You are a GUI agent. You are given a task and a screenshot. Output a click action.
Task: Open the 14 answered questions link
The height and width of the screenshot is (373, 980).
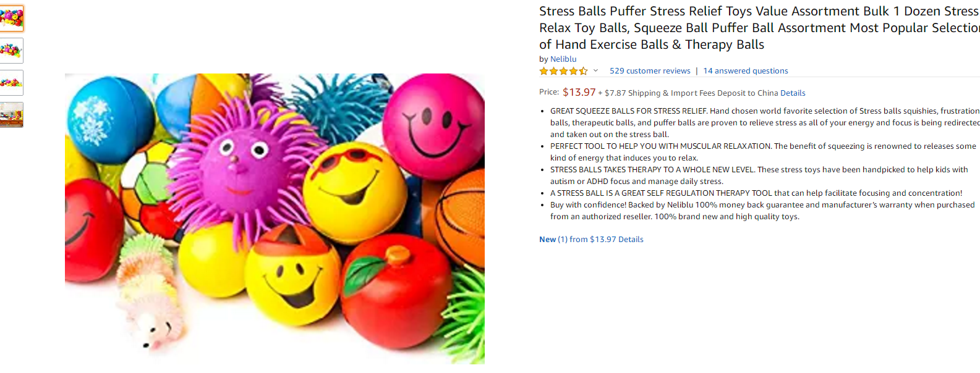[x=746, y=71]
